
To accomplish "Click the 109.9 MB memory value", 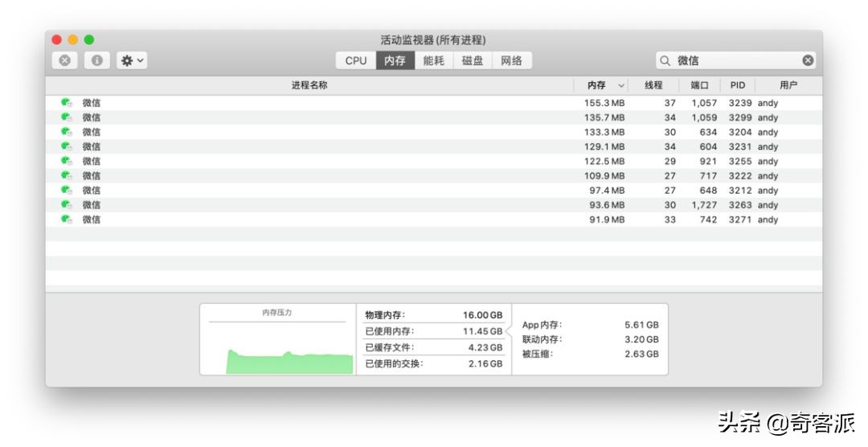I will (604, 175).
